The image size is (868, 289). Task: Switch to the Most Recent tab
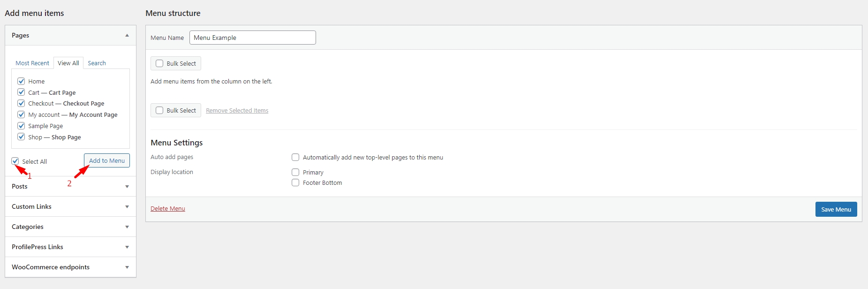pos(32,63)
